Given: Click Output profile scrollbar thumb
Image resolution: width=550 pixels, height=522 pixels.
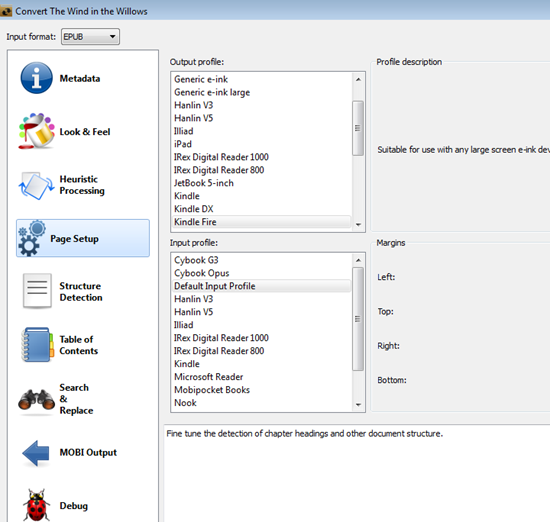Looking at the screenshot, I should tap(358, 128).
